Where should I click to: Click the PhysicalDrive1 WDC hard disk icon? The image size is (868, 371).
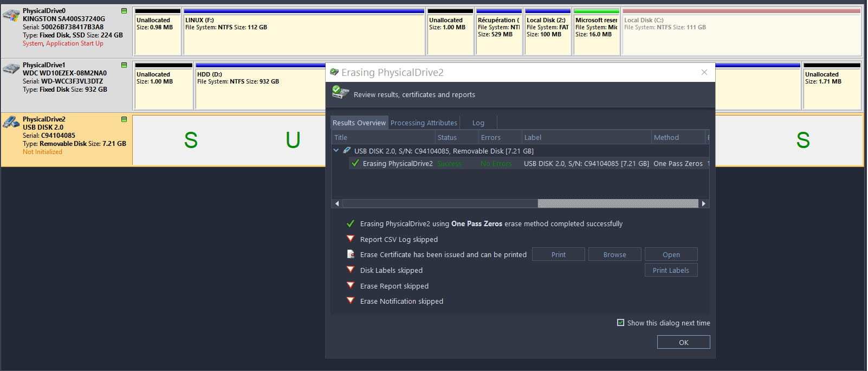[x=11, y=69]
